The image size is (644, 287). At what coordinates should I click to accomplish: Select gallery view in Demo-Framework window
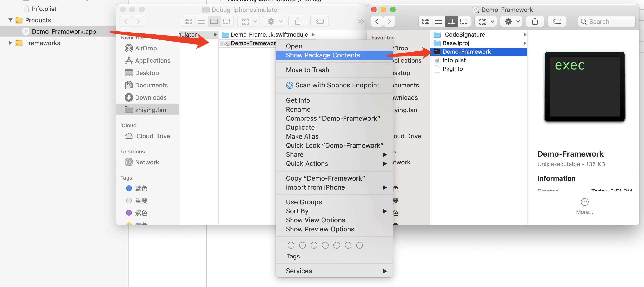tap(464, 21)
